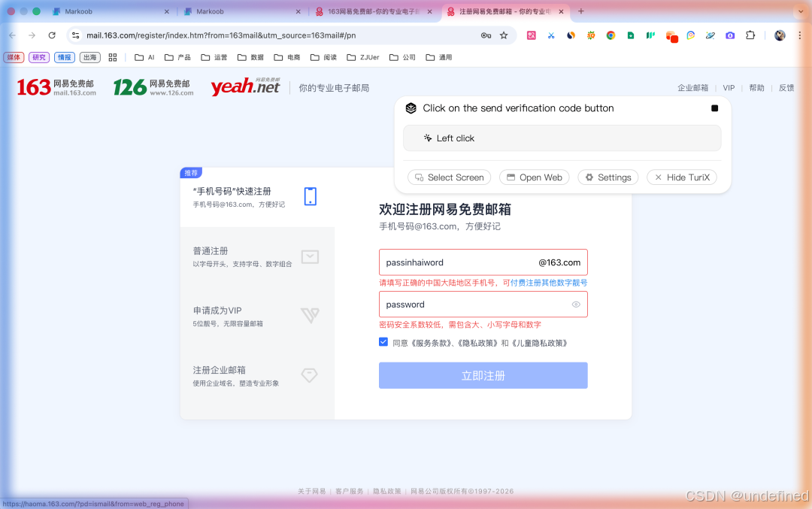Click the VIP glasses icon beside 申请成为VIP
The image size is (812, 509).
click(x=309, y=317)
